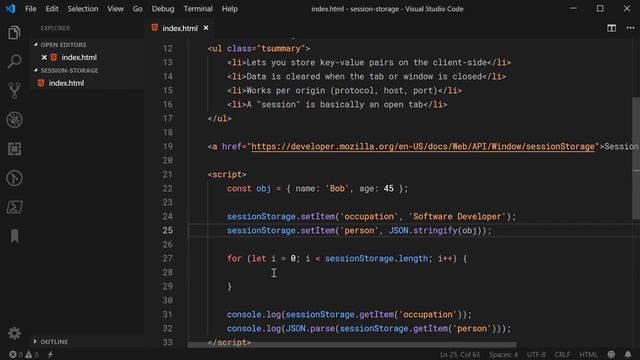Split the editor to the right

[x=611, y=28]
